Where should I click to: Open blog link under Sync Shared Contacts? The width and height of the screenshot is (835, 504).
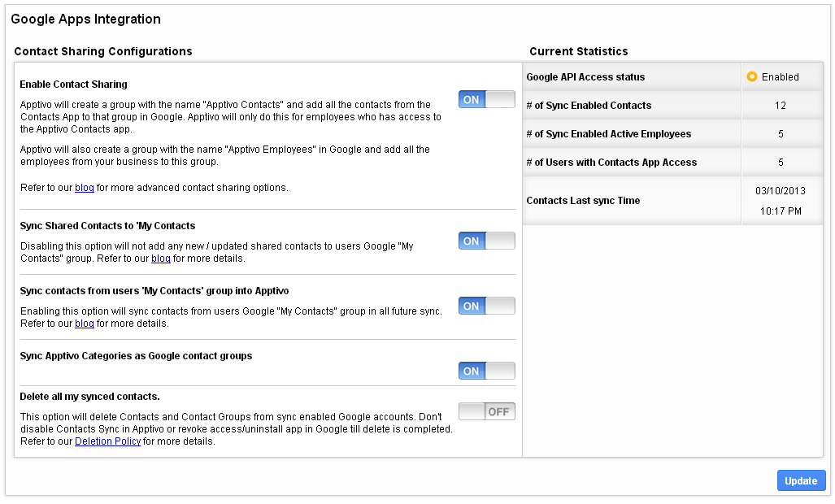tap(161, 259)
